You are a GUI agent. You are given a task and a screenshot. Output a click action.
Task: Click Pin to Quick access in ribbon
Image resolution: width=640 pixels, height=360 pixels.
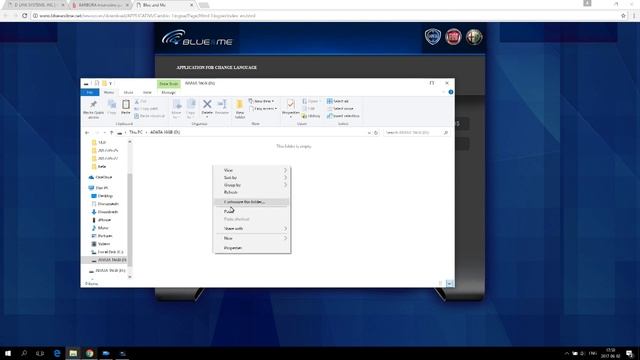pos(93,109)
